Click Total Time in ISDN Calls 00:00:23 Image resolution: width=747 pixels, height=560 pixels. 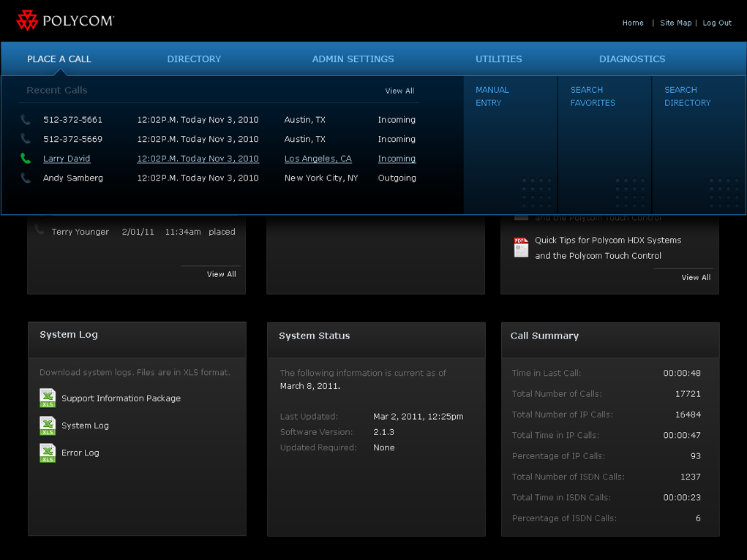(x=682, y=498)
